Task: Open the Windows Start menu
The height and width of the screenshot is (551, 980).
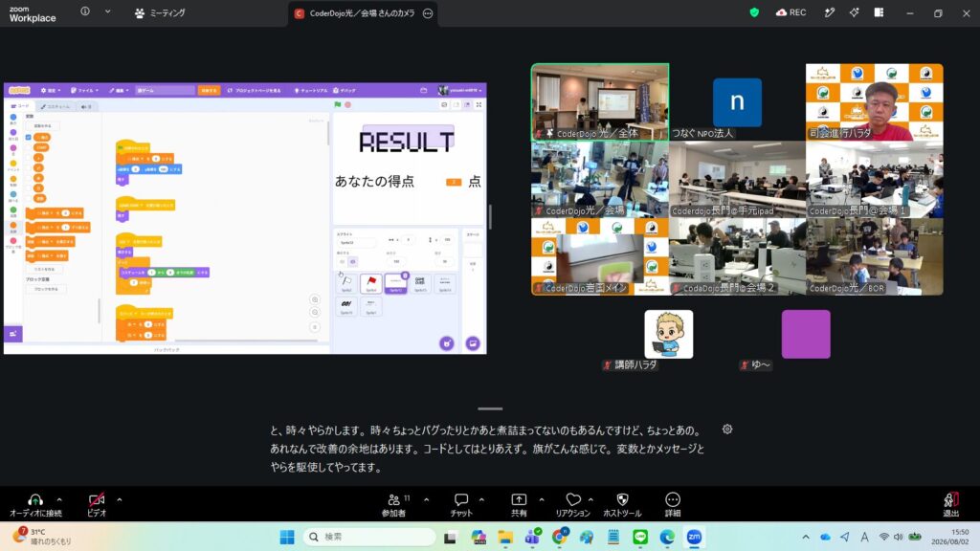Action: tap(287, 537)
